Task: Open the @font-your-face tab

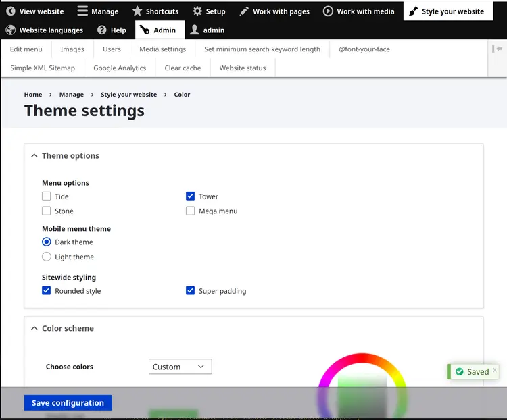Action: (x=364, y=49)
